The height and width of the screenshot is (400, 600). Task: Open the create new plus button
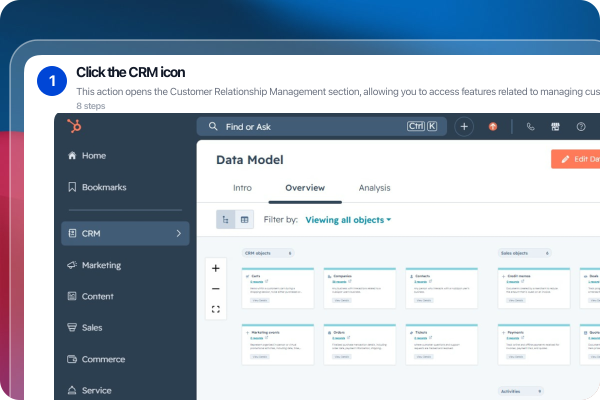[x=464, y=127]
